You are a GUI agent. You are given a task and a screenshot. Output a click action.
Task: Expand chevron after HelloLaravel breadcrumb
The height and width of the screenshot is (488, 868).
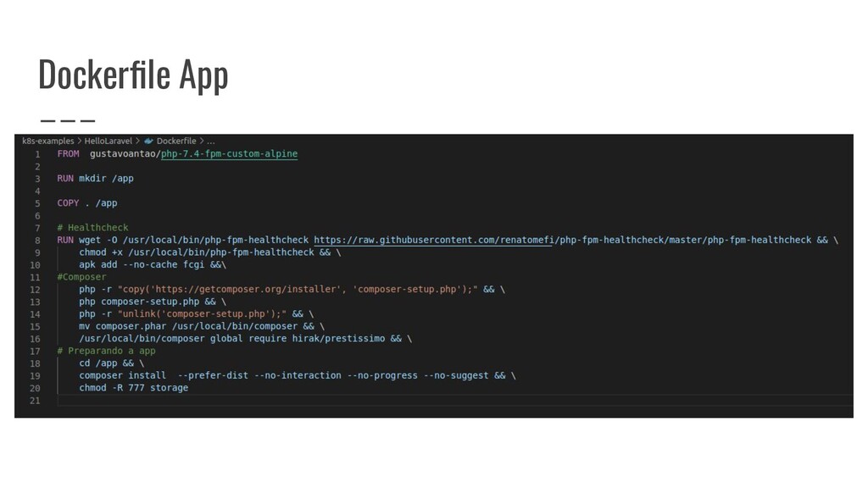click(x=138, y=141)
